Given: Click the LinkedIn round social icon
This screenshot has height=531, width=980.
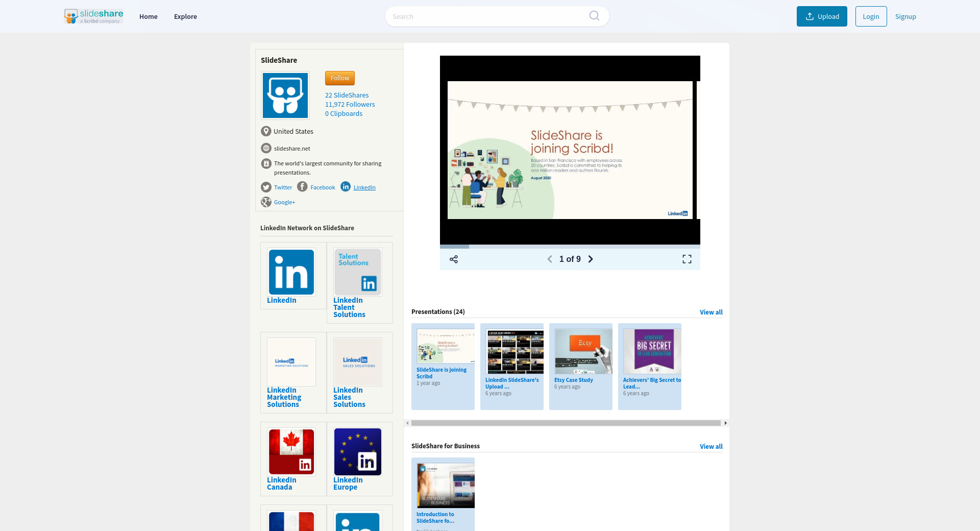Looking at the screenshot, I should pyautogui.click(x=346, y=187).
